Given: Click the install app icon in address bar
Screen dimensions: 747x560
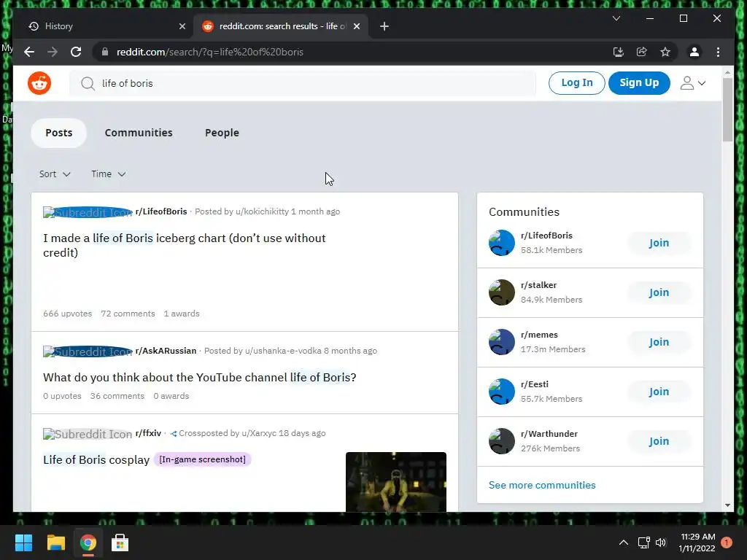Looking at the screenshot, I should [x=619, y=52].
